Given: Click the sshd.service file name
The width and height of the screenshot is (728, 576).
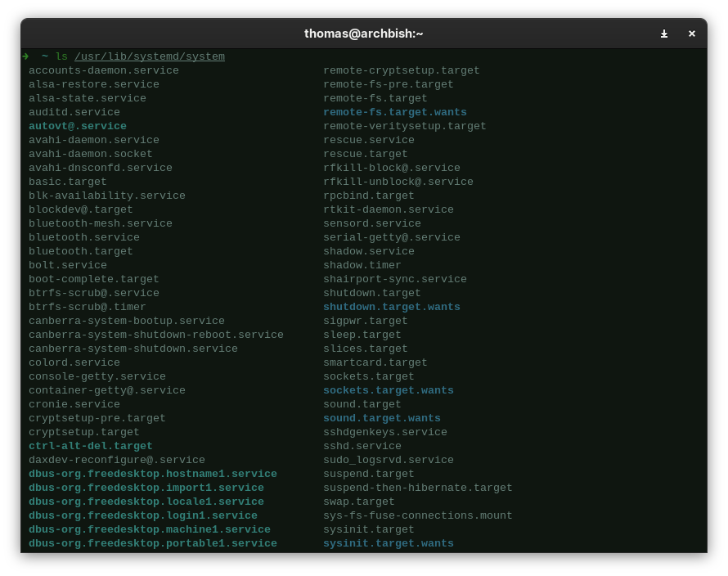Looking at the screenshot, I should tap(362, 446).
